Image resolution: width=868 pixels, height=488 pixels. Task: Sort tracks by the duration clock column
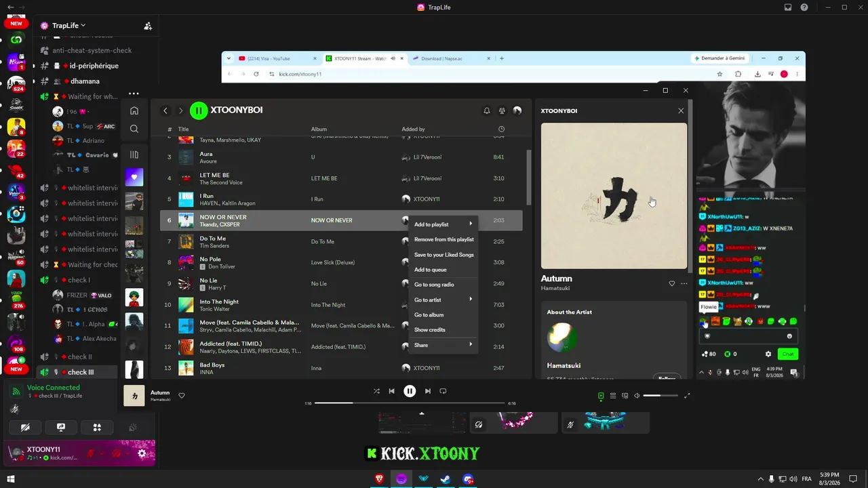click(501, 129)
